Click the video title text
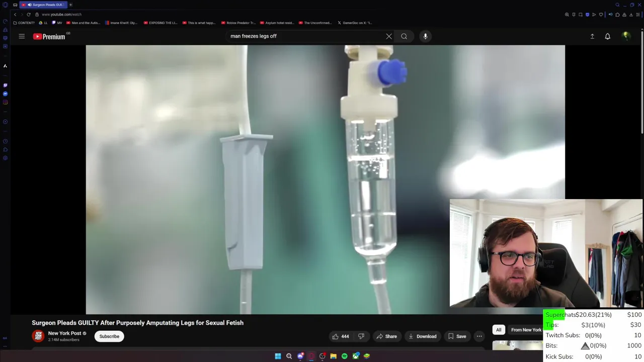The width and height of the screenshot is (644, 362). [x=137, y=323]
